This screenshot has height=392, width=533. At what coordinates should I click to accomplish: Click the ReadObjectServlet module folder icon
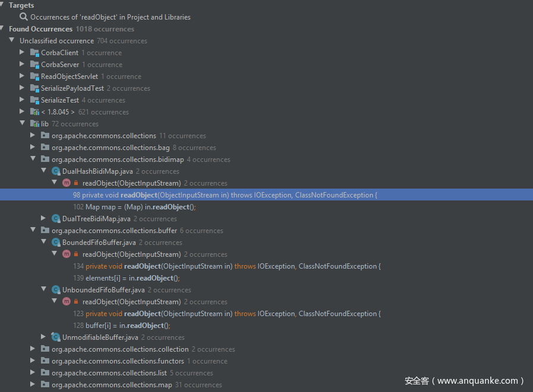35,77
